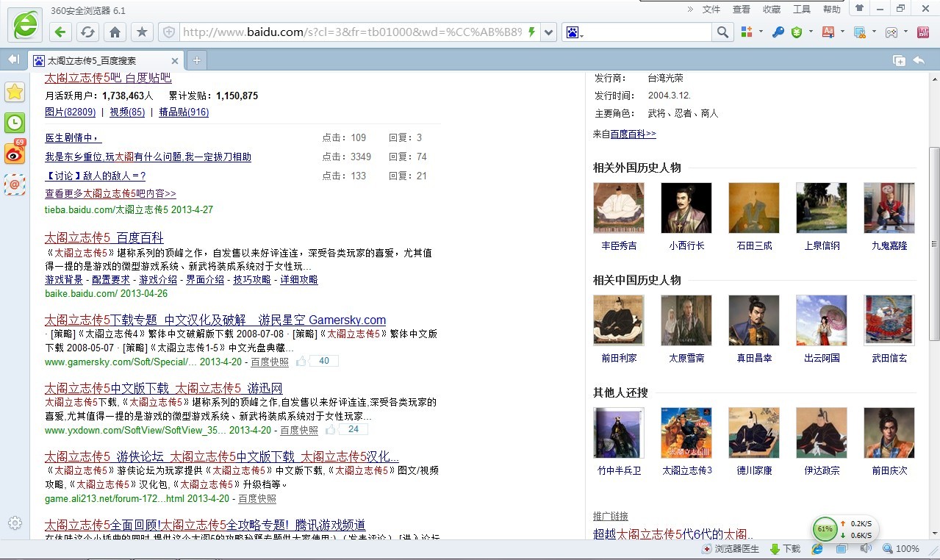Click 查看更多太阁立志传5吧内容 link
Screen dimensions: 940x560
(x=110, y=194)
